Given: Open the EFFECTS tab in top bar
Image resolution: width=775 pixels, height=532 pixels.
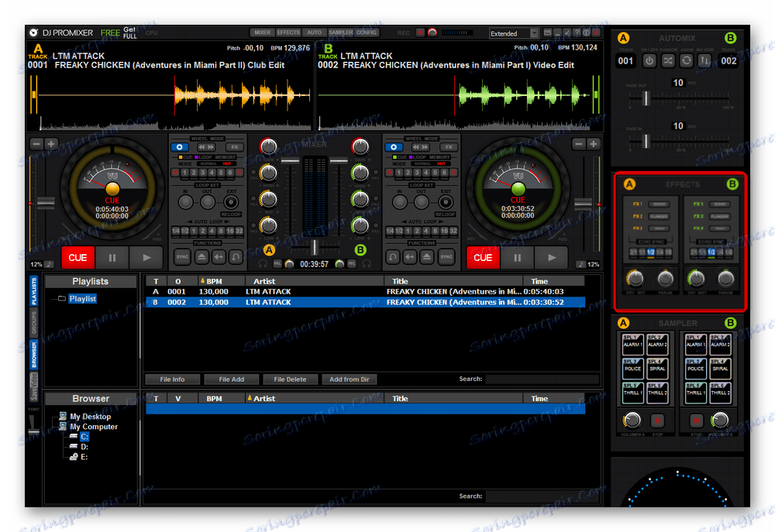Looking at the screenshot, I should pyautogui.click(x=288, y=33).
